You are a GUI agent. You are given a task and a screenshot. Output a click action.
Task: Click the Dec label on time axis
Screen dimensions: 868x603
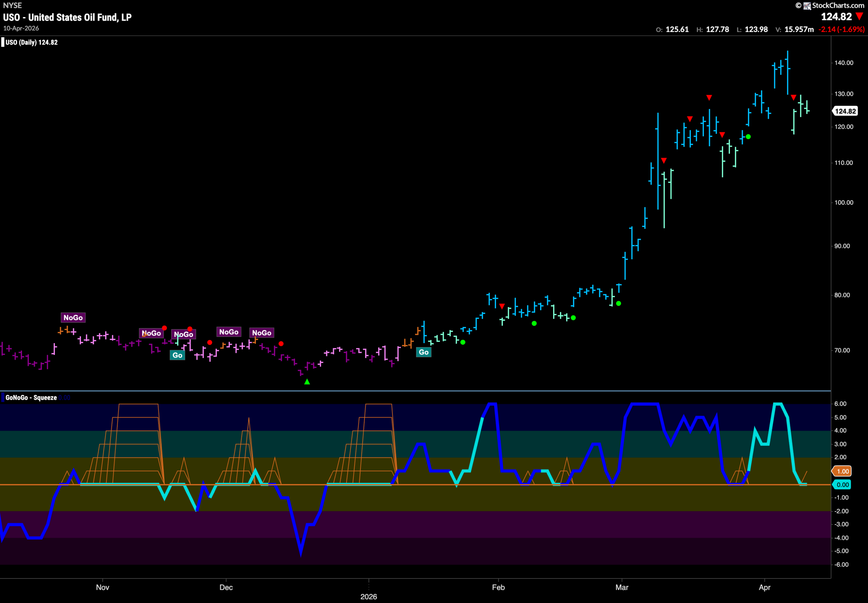[226, 587]
